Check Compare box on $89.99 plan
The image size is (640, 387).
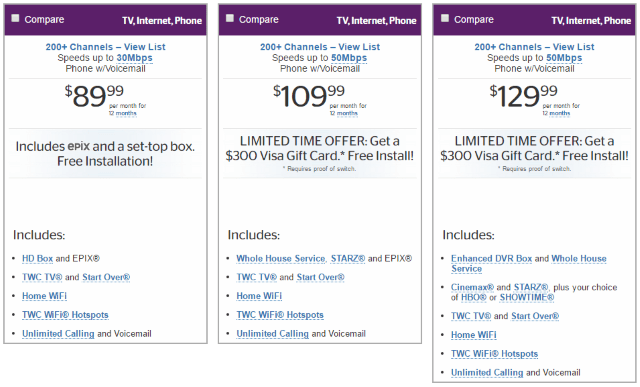tap(15, 18)
